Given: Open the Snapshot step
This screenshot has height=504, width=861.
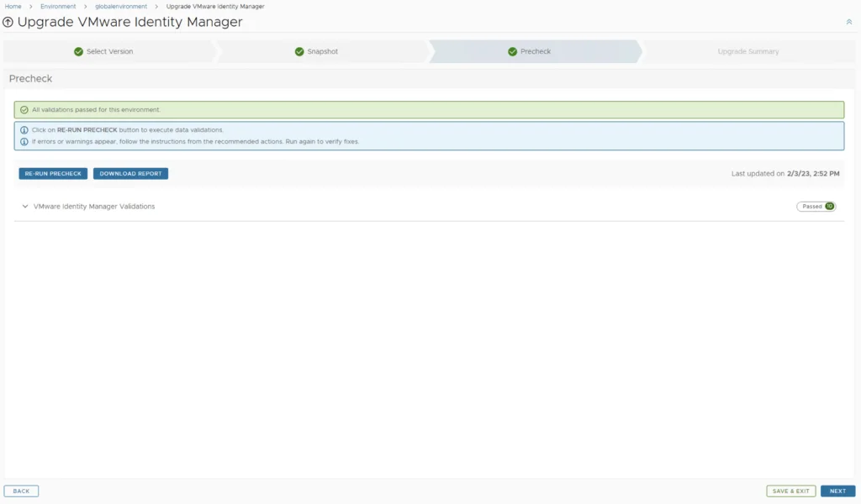Looking at the screenshot, I should tap(322, 51).
